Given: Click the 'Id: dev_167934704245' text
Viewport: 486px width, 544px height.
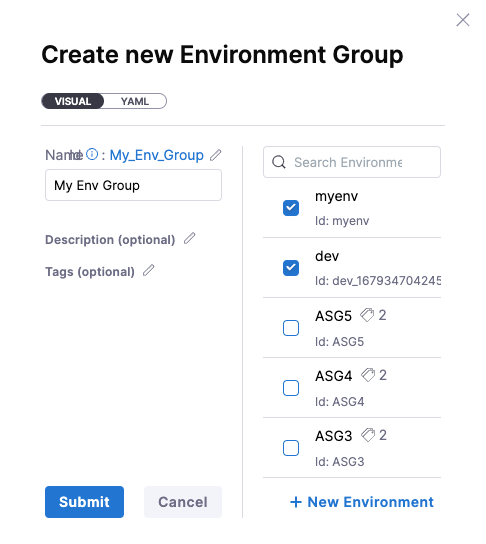Looking at the screenshot, I should (378, 281).
